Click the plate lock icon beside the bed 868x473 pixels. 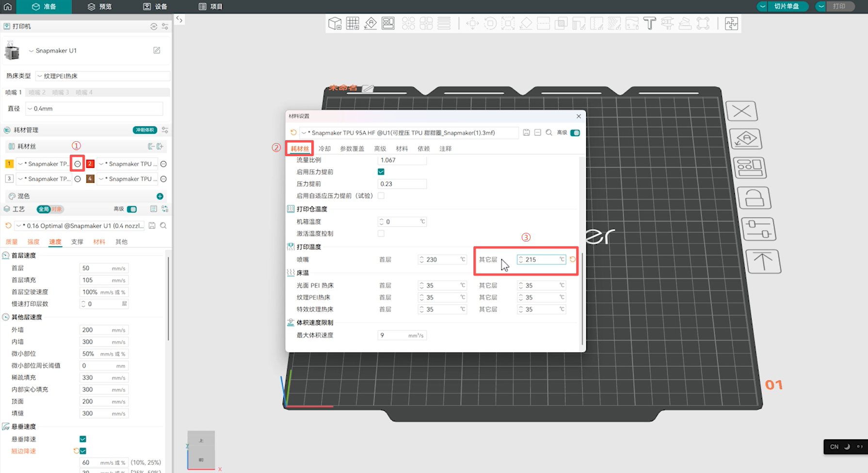[x=755, y=198]
